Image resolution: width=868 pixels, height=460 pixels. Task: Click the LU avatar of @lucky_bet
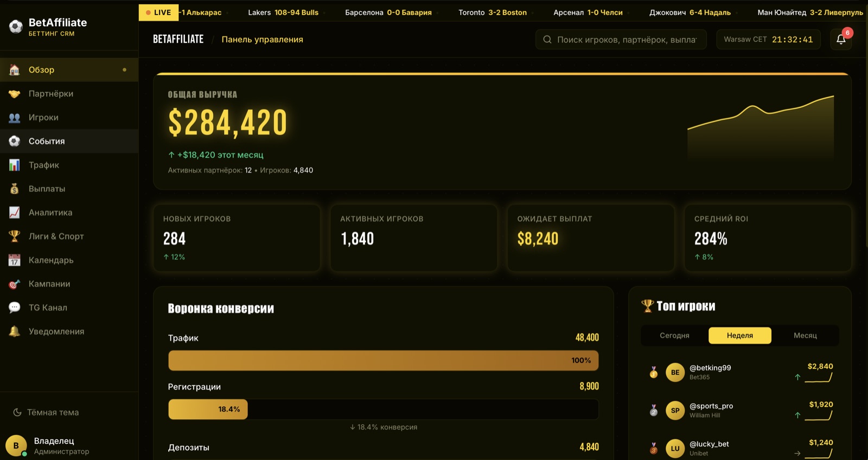675,448
